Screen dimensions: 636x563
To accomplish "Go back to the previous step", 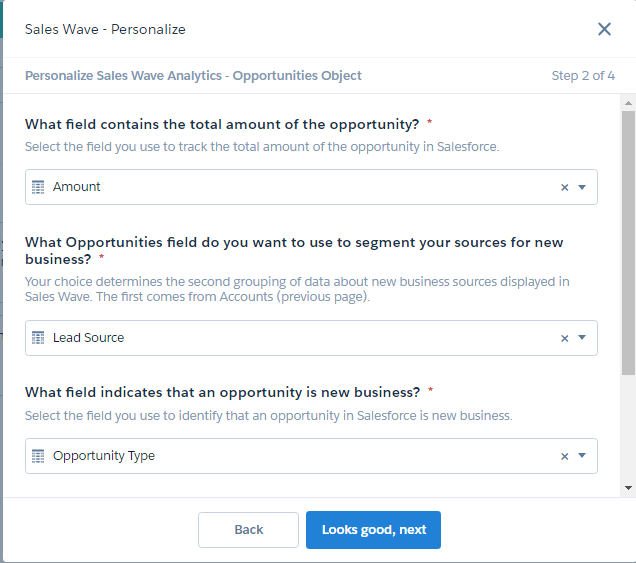I will pos(248,530).
